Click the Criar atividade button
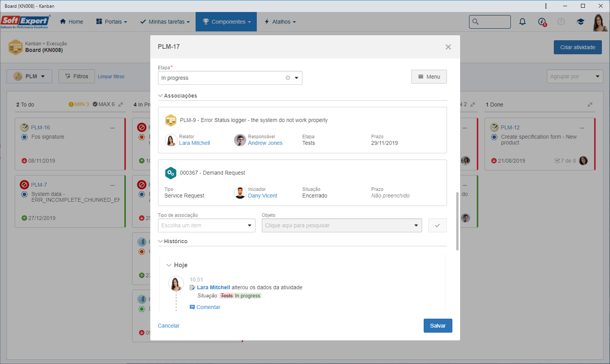This screenshot has width=610, height=364. click(577, 47)
